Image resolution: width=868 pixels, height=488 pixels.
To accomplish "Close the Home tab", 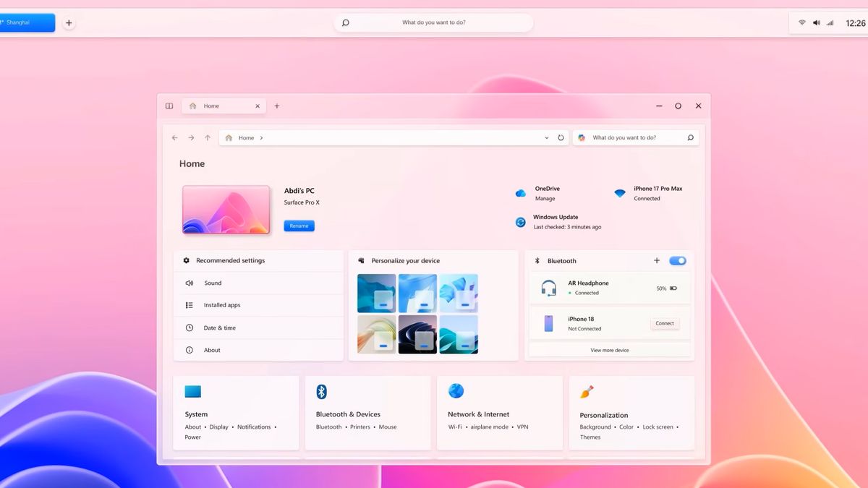I will coord(258,106).
